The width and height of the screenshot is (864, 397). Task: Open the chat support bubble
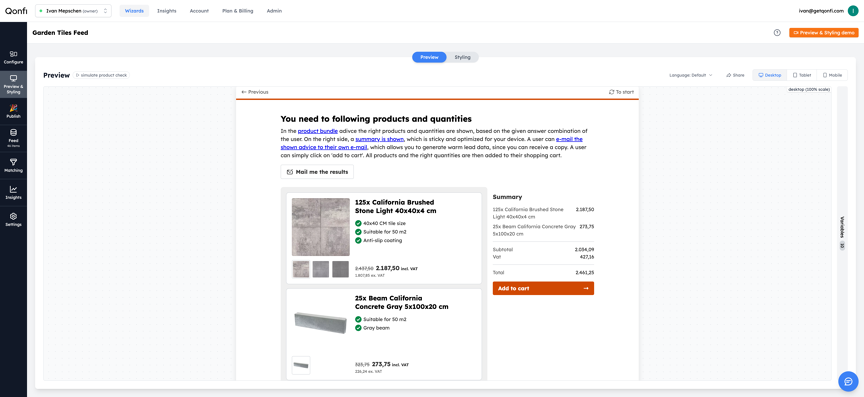point(849,381)
